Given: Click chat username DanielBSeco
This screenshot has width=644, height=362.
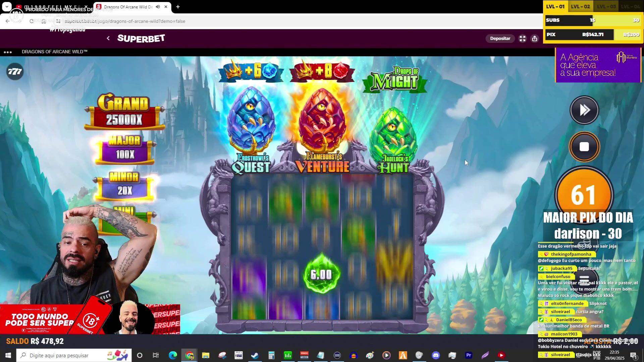Looking at the screenshot, I should pos(569,320).
